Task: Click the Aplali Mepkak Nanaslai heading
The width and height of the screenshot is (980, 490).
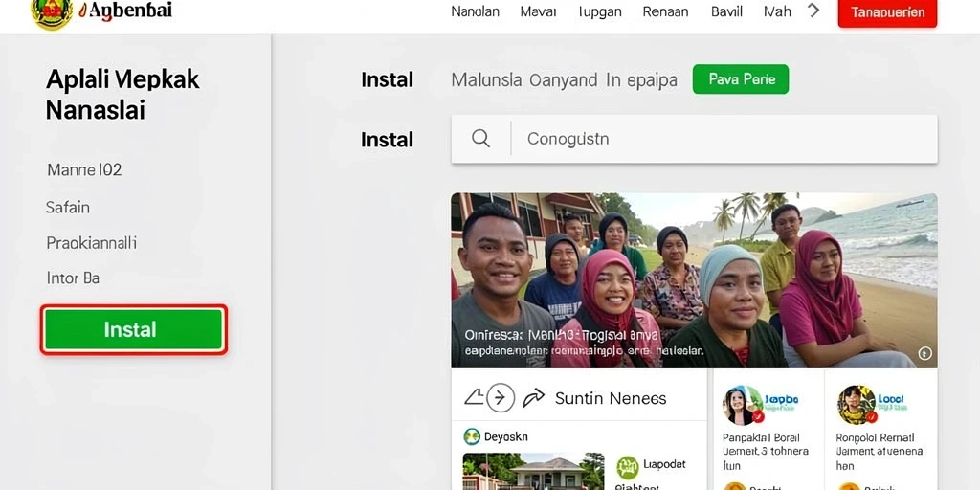Action: [x=122, y=95]
